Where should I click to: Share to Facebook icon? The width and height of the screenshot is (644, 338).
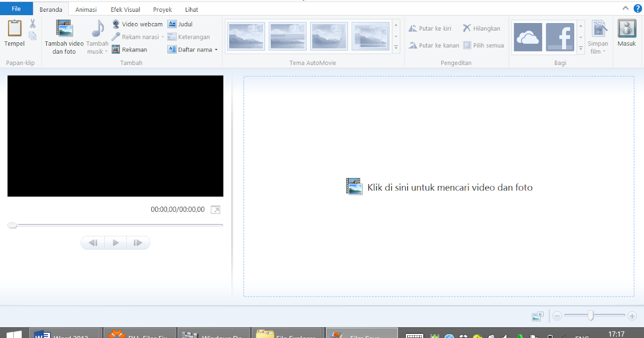coord(560,37)
